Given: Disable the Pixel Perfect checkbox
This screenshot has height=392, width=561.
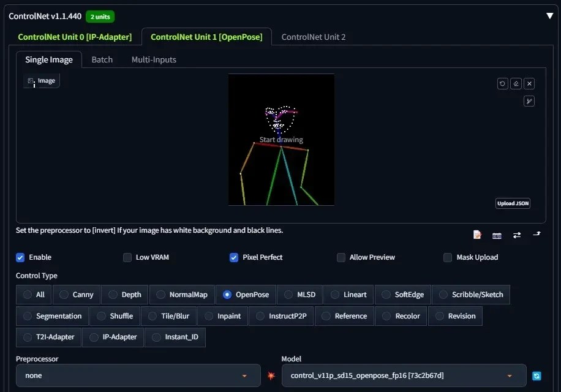Looking at the screenshot, I should pyautogui.click(x=233, y=257).
